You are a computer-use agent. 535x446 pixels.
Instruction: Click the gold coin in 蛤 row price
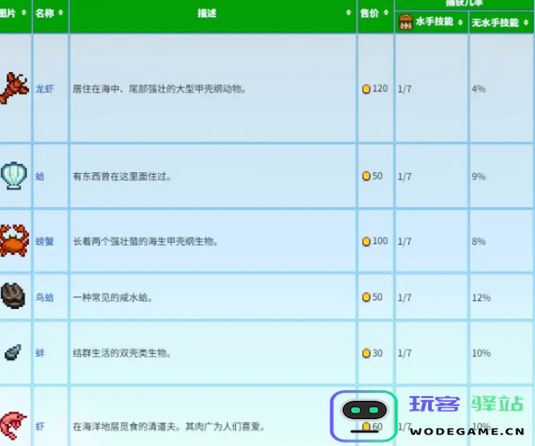coord(366,176)
